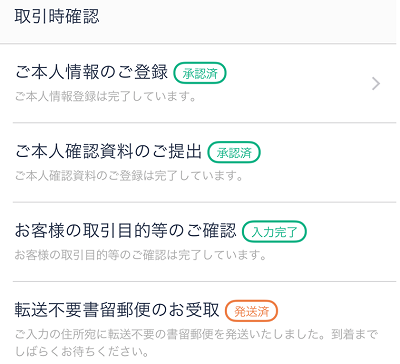Open the chevron arrow for ご本人情報のご登録
This screenshot has height=364, width=400.
point(376,84)
